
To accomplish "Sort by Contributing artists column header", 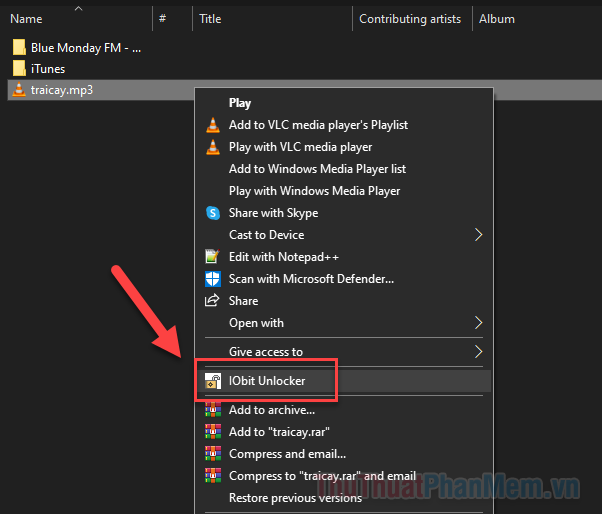I will 412,19.
